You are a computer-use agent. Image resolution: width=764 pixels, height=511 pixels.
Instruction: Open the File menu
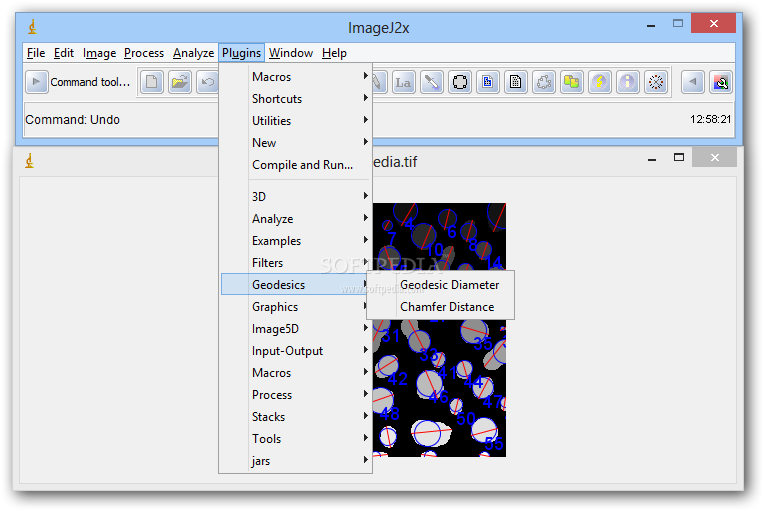pyautogui.click(x=36, y=53)
